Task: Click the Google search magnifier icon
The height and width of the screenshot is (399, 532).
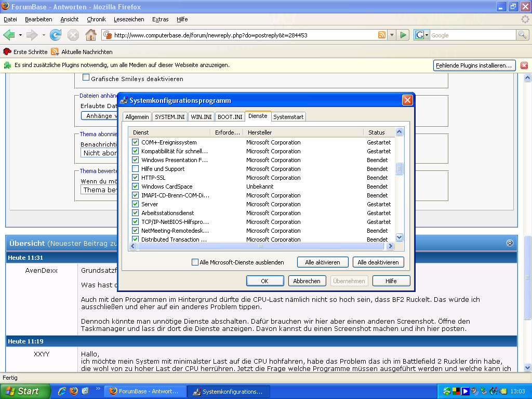Action: tap(522, 35)
